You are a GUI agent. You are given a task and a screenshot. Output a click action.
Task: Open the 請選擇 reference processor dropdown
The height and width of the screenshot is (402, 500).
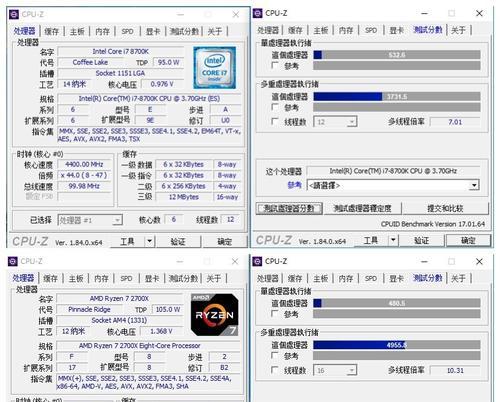[393, 185]
